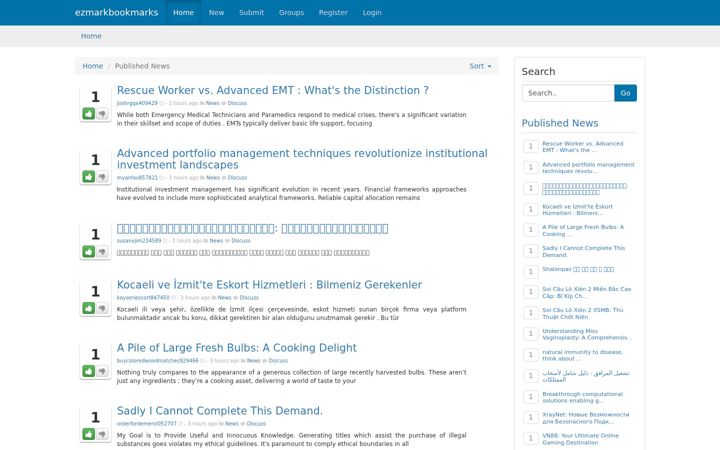The width and height of the screenshot is (720, 450).
Task: Upvote the Kocaeli ve İzmit'te Eskort story
Action: click(89, 308)
